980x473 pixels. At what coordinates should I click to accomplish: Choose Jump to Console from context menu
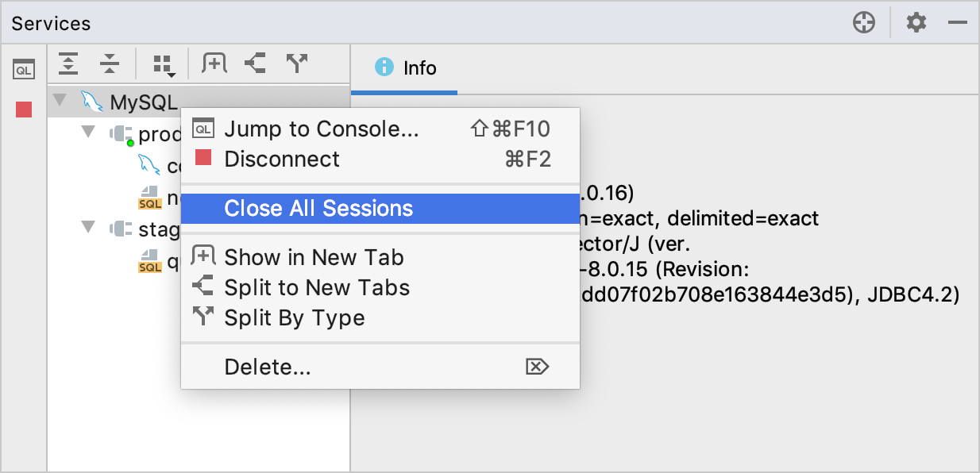pyautogui.click(x=321, y=129)
